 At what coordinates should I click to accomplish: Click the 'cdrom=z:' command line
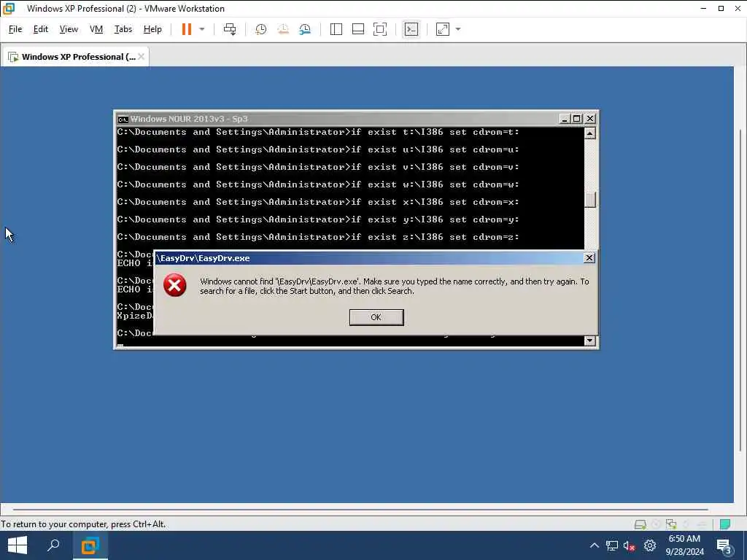318,237
